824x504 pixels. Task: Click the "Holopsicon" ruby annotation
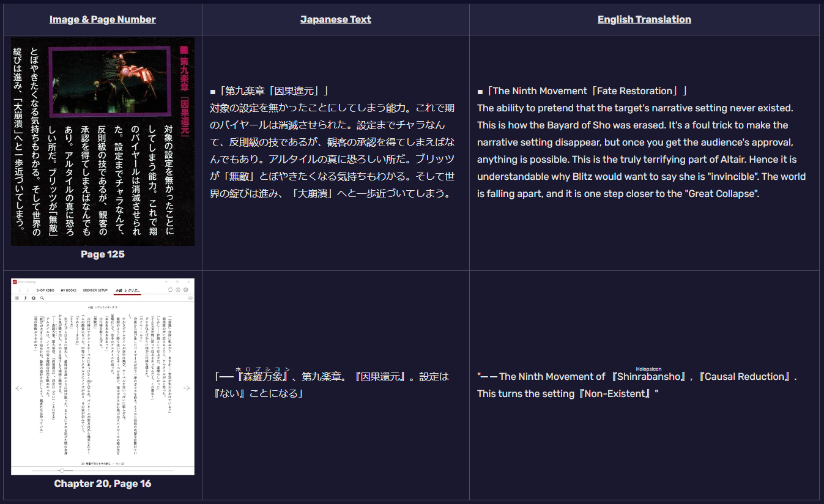tap(649, 369)
